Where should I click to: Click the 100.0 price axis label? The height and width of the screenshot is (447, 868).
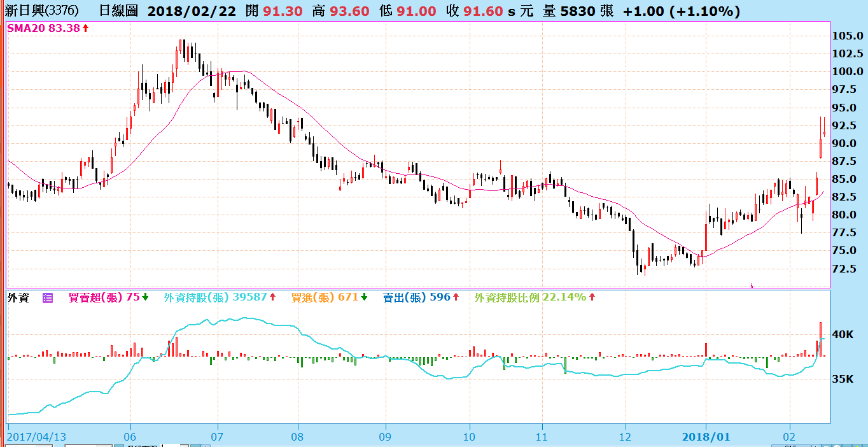[847, 72]
